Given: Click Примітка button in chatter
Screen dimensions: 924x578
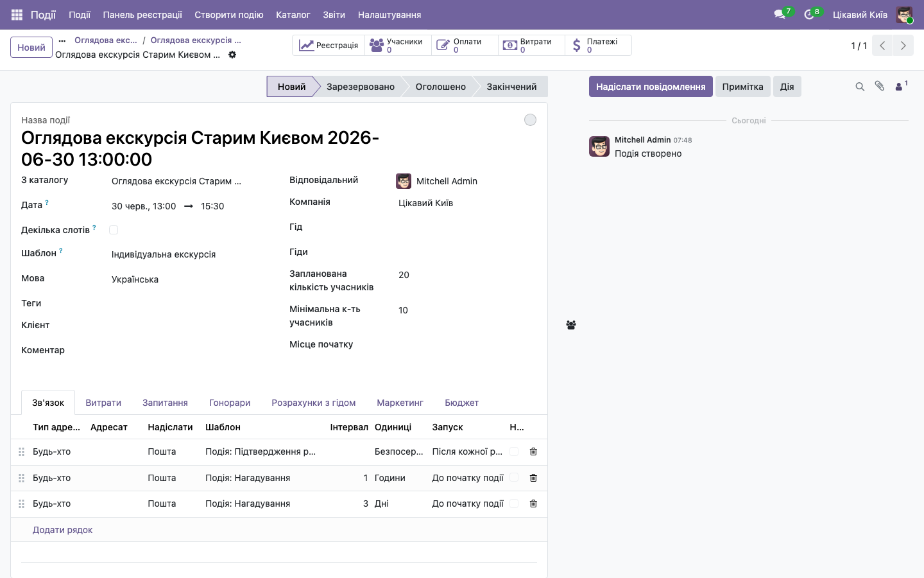Looking at the screenshot, I should 743,87.
